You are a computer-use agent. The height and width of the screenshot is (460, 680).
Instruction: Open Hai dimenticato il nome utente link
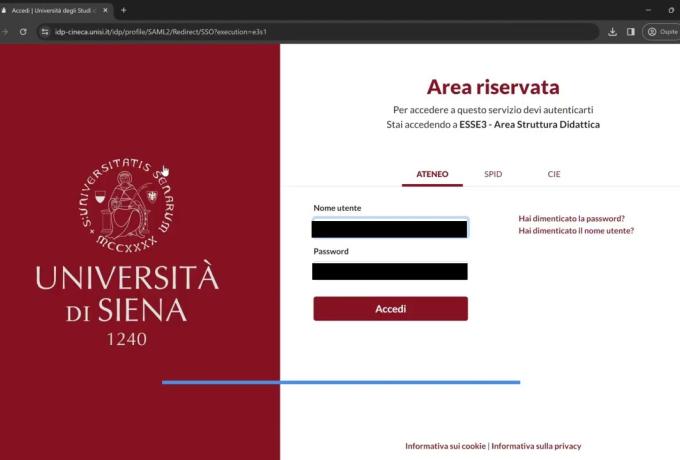click(x=576, y=231)
